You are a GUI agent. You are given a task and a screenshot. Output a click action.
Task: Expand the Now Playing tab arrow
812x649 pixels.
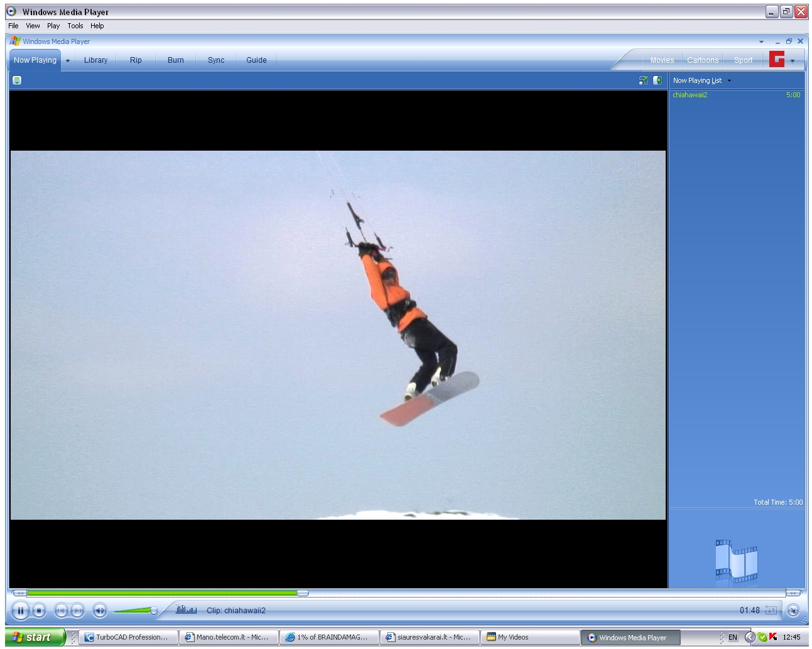click(x=68, y=61)
